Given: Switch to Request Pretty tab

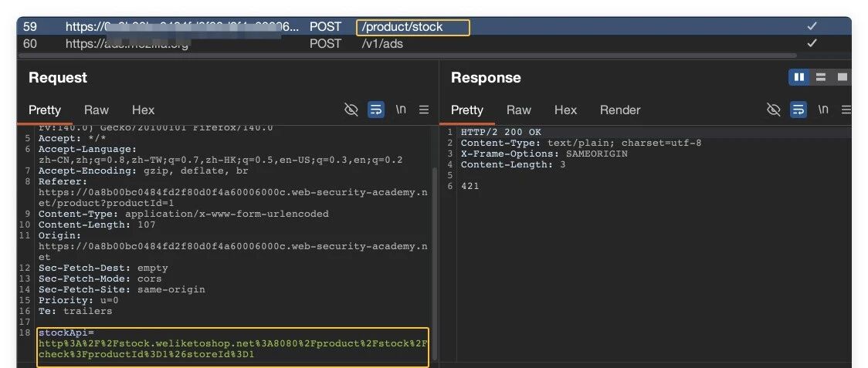Looking at the screenshot, I should [45, 110].
